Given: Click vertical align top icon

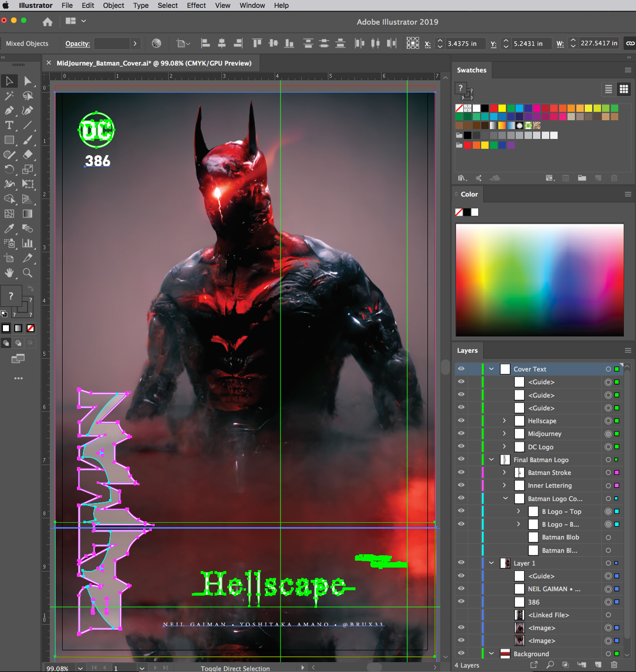Looking at the screenshot, I should [257, 43].
